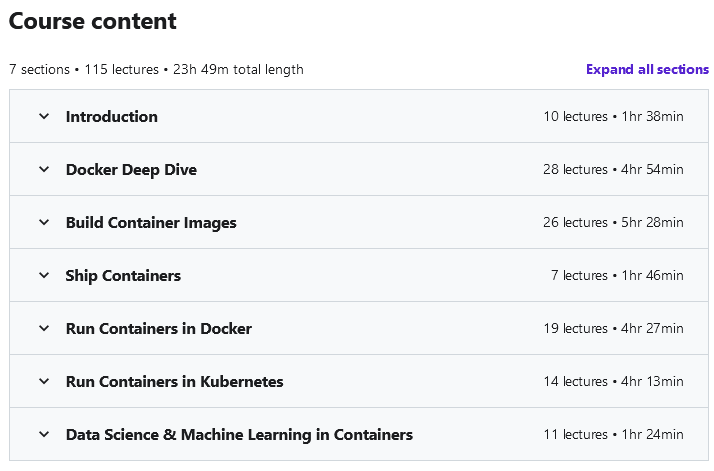The image size is (714, 471).
Task: Click the 26 lectures • 5hr 28min label
Action: (x=613, y=222)
